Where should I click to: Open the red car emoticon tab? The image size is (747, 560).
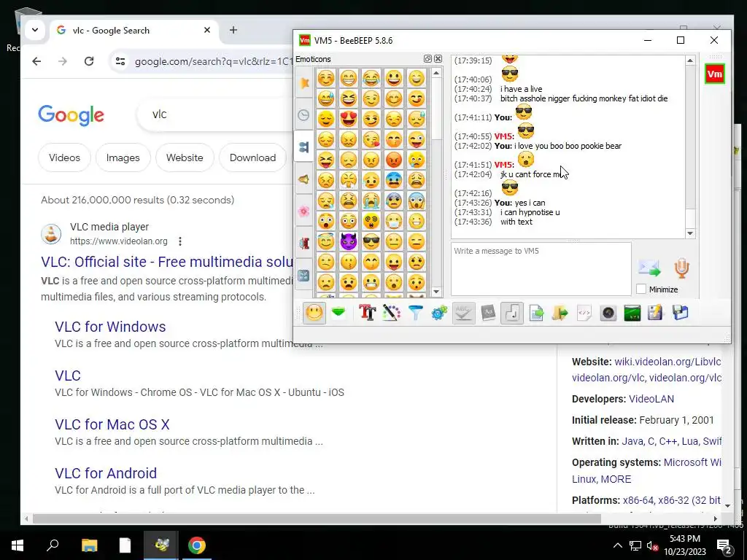(304, 244)
